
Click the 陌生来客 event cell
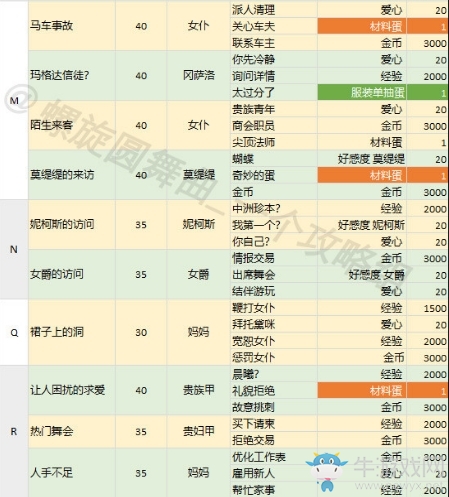pyautogui.click(x=72, y=125)
